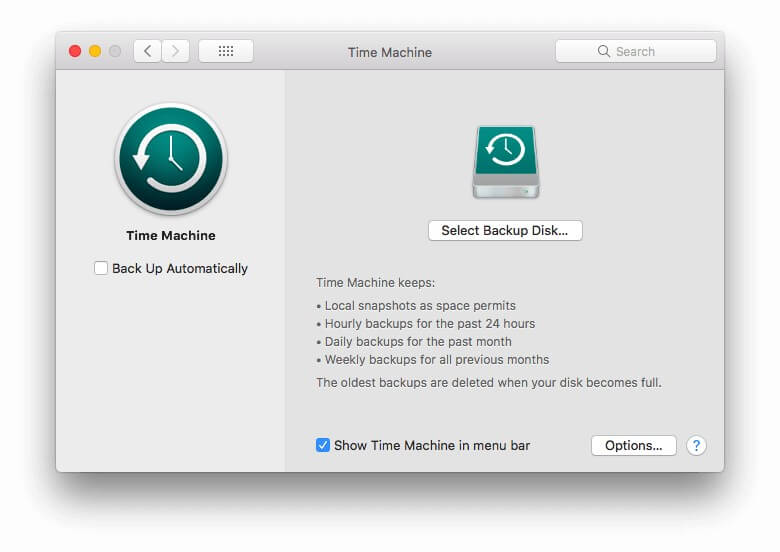
Task: Click the Time Machine window title
Action: (x=390, y=52)
